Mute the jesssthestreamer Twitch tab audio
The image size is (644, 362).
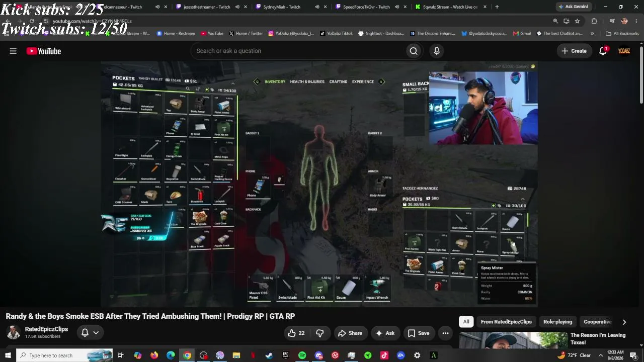(x=237, y=7)
